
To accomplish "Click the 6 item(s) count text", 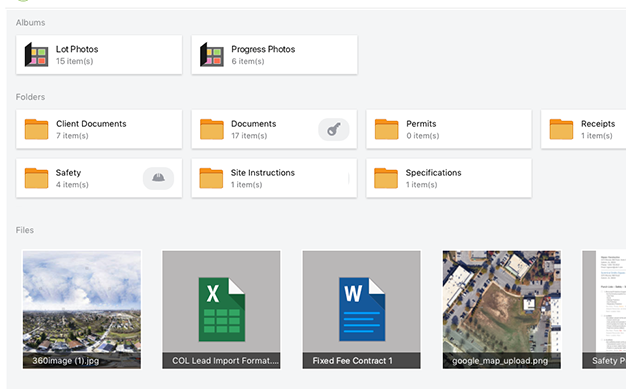I will (x=248, y=61).
